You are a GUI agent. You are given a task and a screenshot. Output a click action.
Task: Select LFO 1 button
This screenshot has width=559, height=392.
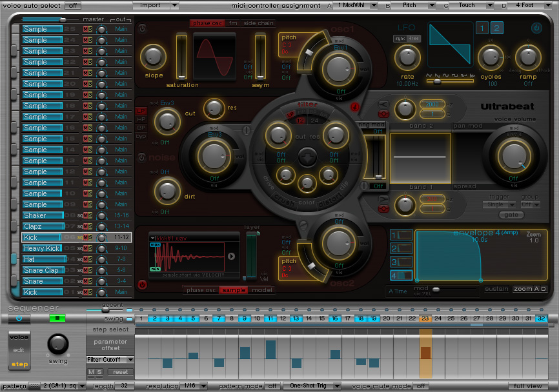pos(482,28)
